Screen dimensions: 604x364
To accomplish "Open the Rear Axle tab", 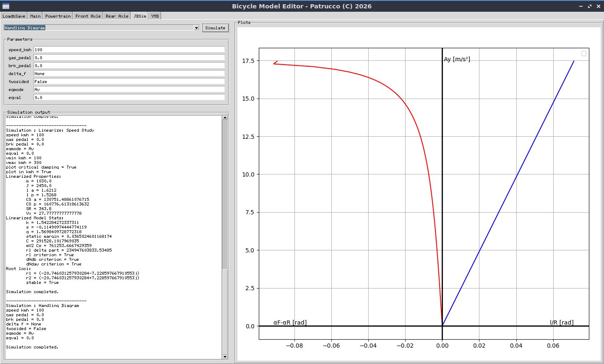I will point(117,16).
